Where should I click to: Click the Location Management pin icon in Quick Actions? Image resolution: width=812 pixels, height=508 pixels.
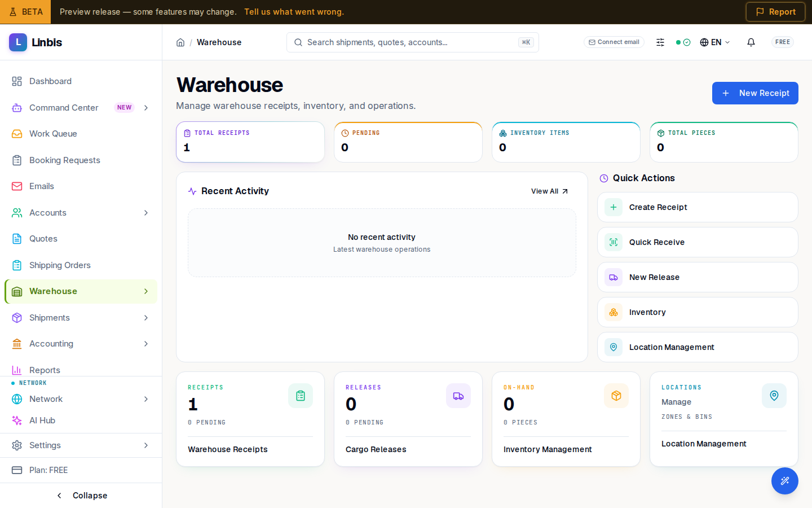coord(614,347)
